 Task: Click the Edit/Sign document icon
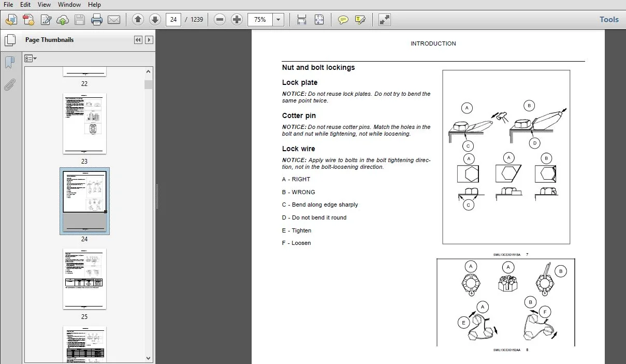pos(46,20)
